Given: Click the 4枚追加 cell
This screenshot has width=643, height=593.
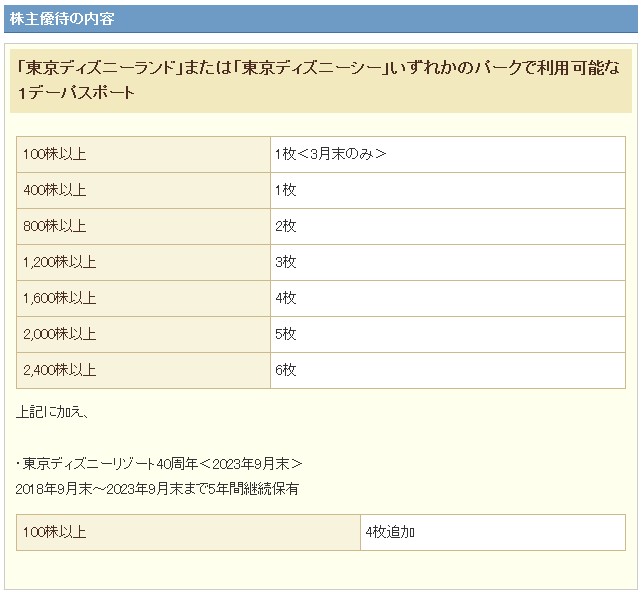Looking at the screenshot, I should click(493, 532).
